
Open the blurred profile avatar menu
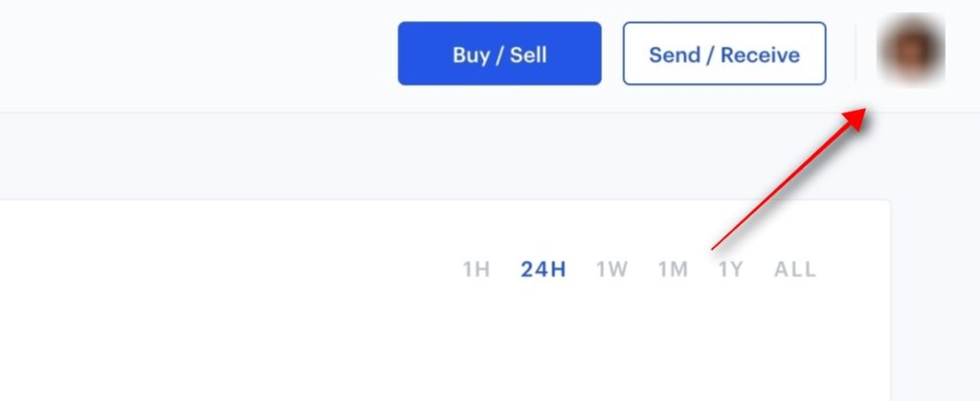click(x=911, y=50)
